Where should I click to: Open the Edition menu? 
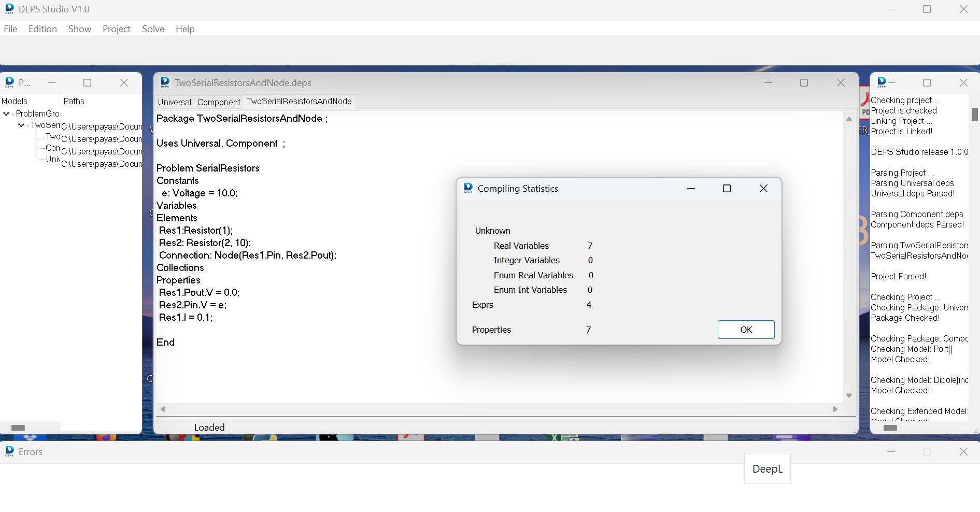click(x=42, y=29)
